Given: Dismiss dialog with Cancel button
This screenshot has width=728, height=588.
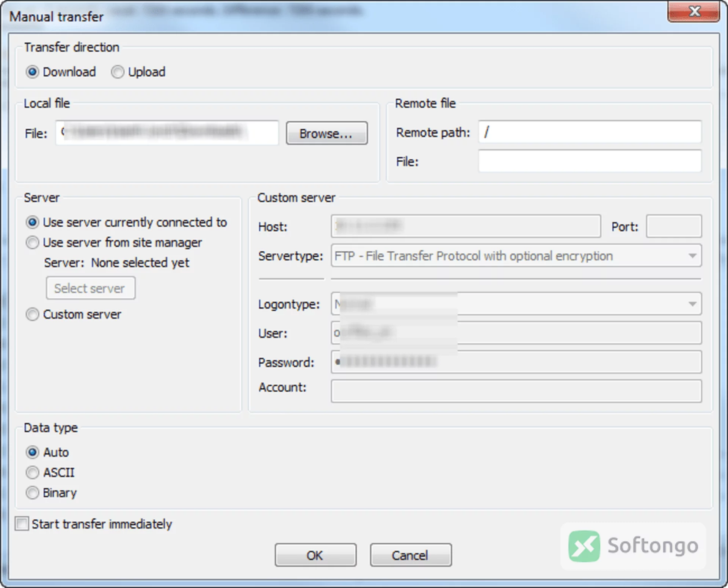Looking at the screenshot, I should click(x=411, y=555).
